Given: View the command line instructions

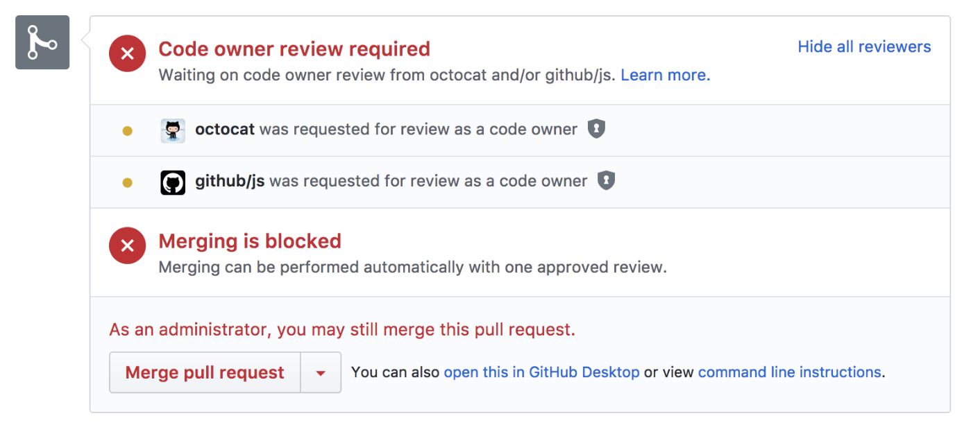Looking at the screenshot, I should coord(790,372).
